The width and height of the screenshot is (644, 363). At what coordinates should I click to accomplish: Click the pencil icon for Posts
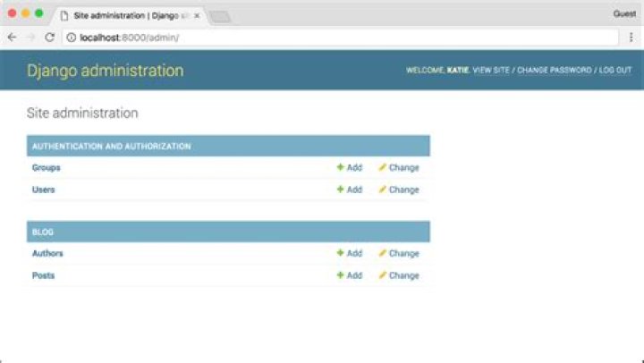click(383, 275)
